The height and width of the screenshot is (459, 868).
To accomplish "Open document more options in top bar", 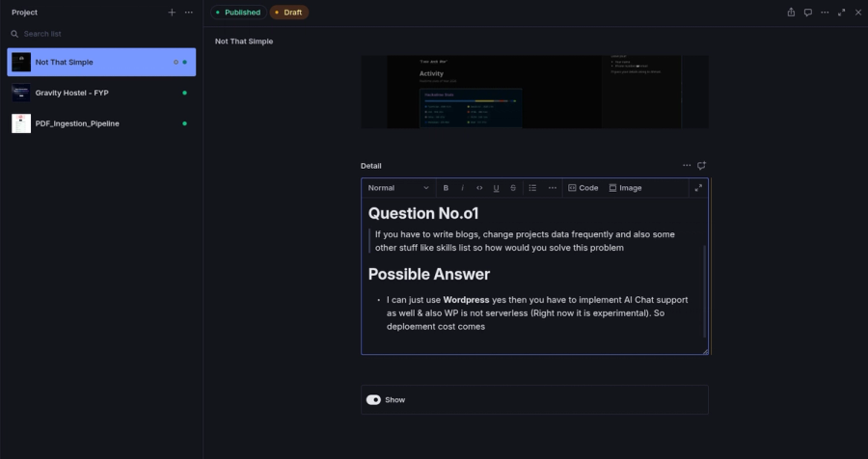I will coord(825,13).
